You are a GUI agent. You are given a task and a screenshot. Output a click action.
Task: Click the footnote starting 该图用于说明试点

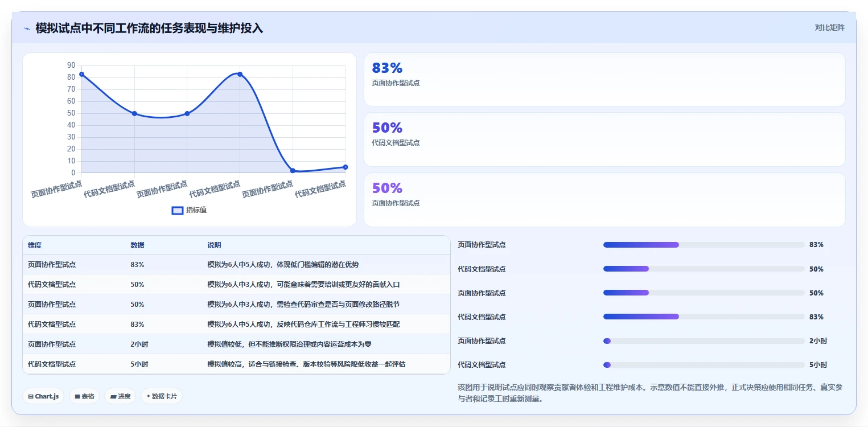click(650, 393)
